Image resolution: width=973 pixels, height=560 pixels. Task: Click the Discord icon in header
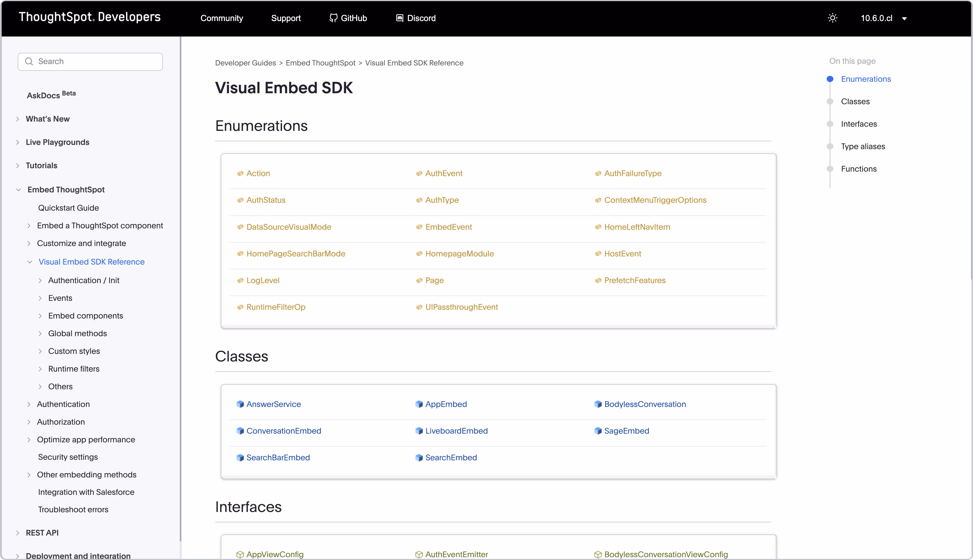coord(400,18)
